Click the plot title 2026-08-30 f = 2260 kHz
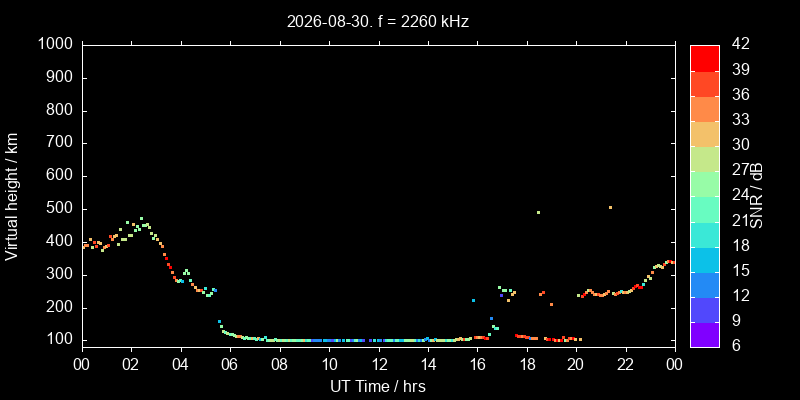The width and height of the screenshot is (800, 400). coord(378,21)
